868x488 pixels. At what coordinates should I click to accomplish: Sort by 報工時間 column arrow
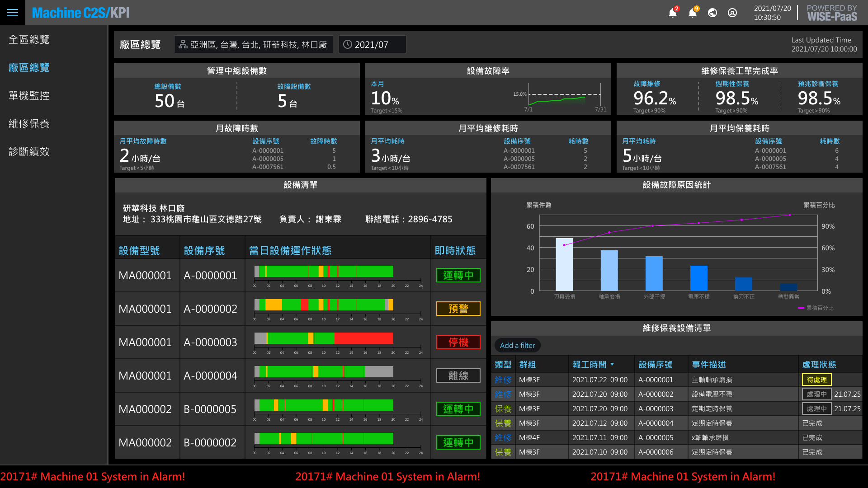point(612,364)
